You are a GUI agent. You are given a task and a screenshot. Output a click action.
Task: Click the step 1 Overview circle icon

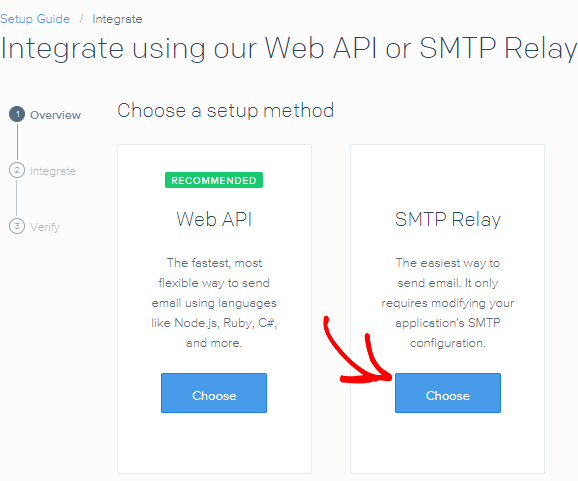17,114
